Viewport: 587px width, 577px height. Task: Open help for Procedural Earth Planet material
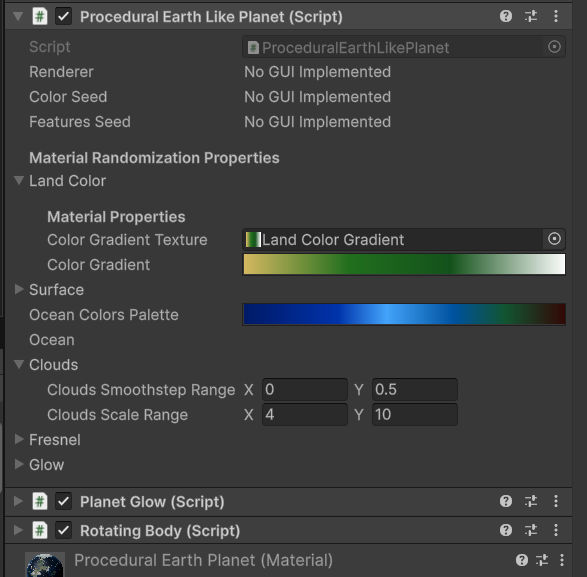[522, 560]
